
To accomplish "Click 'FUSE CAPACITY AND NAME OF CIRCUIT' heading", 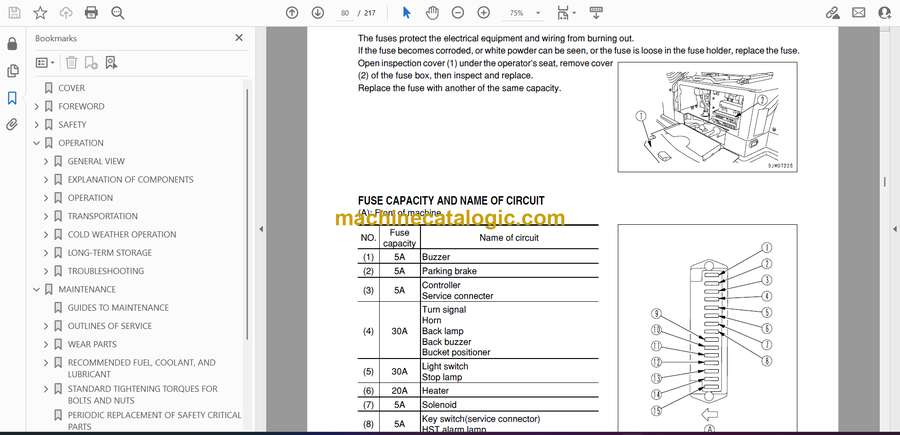I will pyautogui.click(x=451, y=201).
